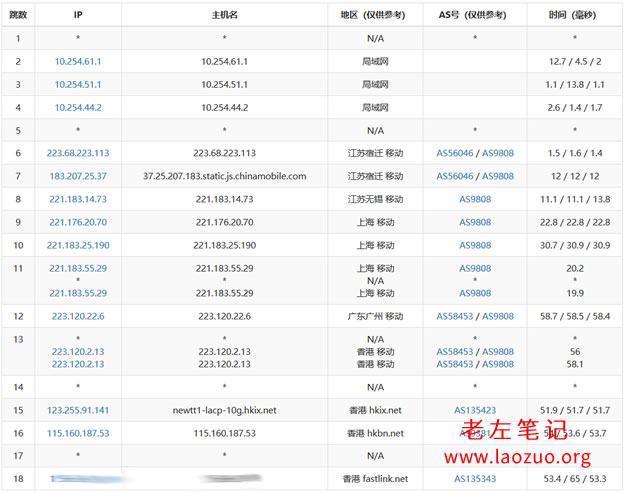Open the 10.254.61.1 IP link
Screen dimensions: 625x494
[78, 61]
